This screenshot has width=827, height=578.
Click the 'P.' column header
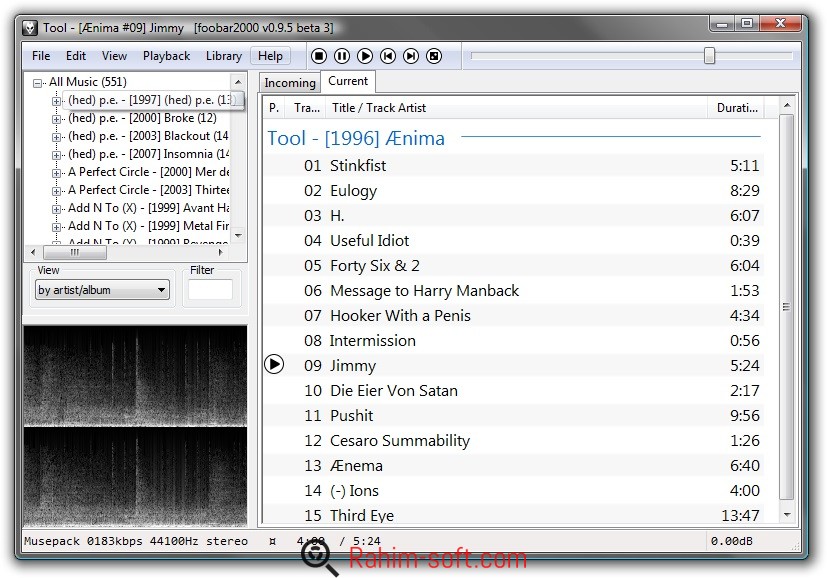coord(274,108)
